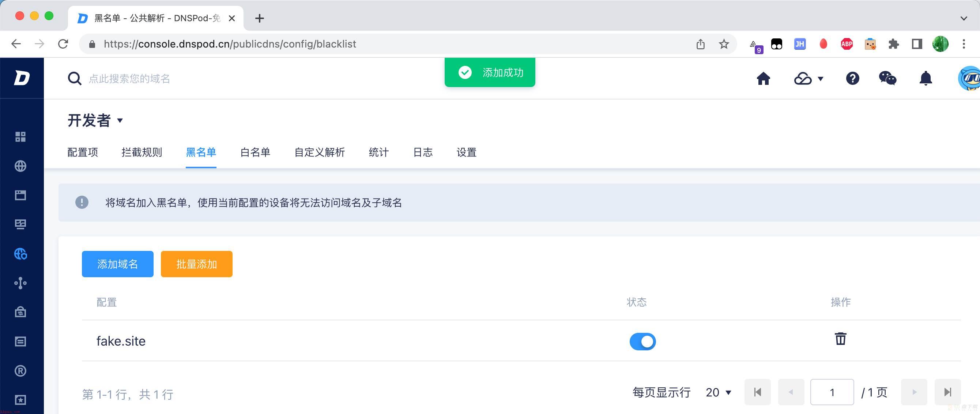Open the star badge icon in the sidebar
Image resolution: width=980 pixels, height=414 pixels.
click(20, 400)
